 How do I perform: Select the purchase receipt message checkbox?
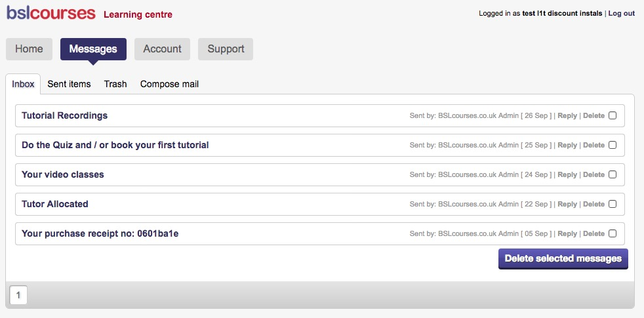point(613,233)
